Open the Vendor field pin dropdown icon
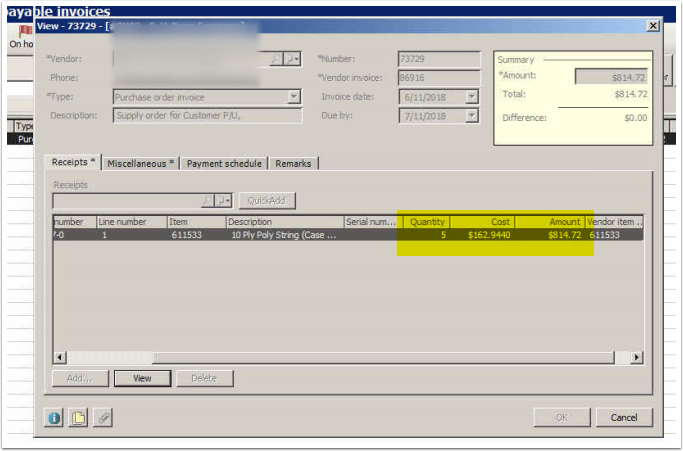683x451 pixels. [x=292, y=59]
